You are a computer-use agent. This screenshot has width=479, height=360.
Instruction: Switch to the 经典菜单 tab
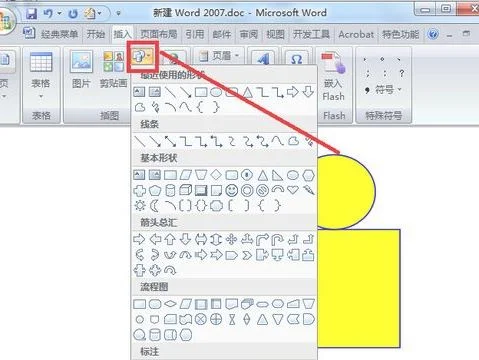pos(59,34)
